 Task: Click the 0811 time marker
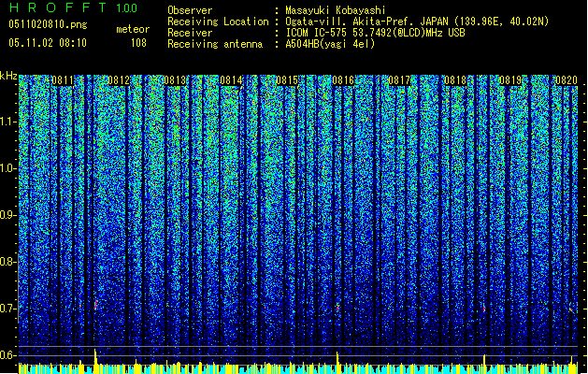point(63,80)
